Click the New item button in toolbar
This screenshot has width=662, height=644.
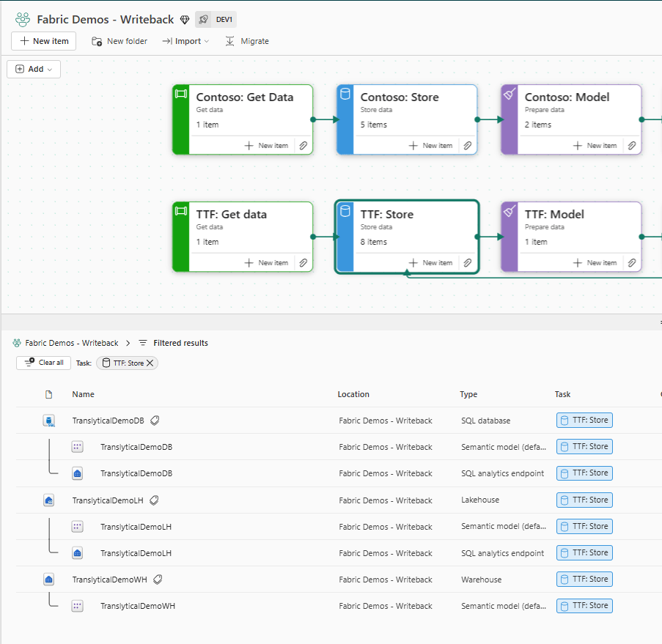point(43,41)
